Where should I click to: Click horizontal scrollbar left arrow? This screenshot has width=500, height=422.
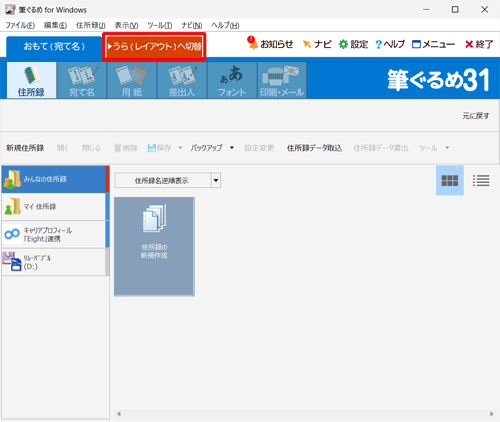[x=119, y=414]
